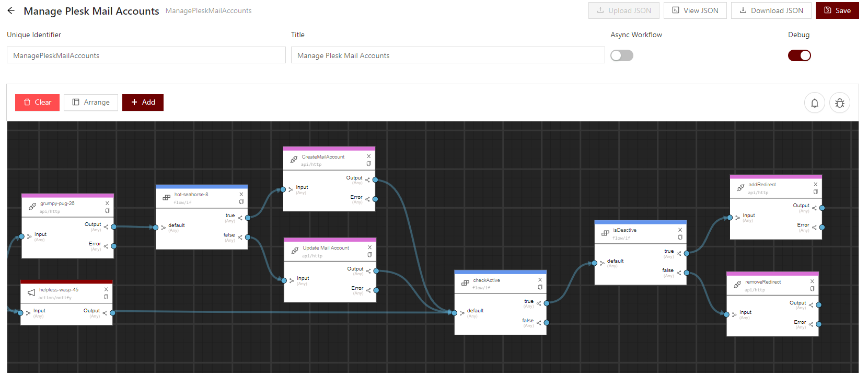Select the Update Mail Account node header
The image size is (868, 373).
point(326,248)
